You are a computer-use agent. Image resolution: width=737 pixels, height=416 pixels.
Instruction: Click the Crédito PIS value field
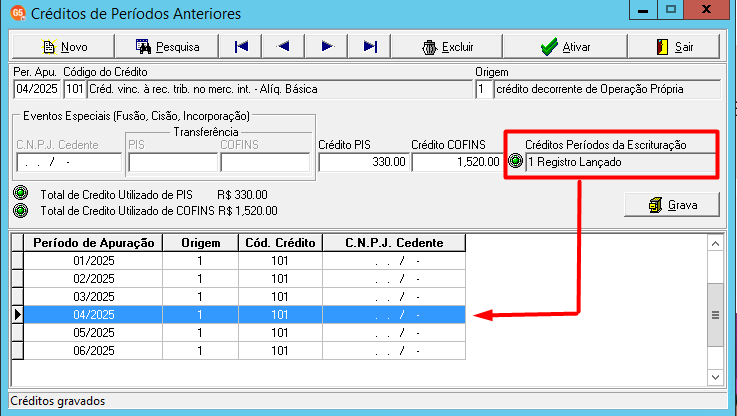pos(363,162)
